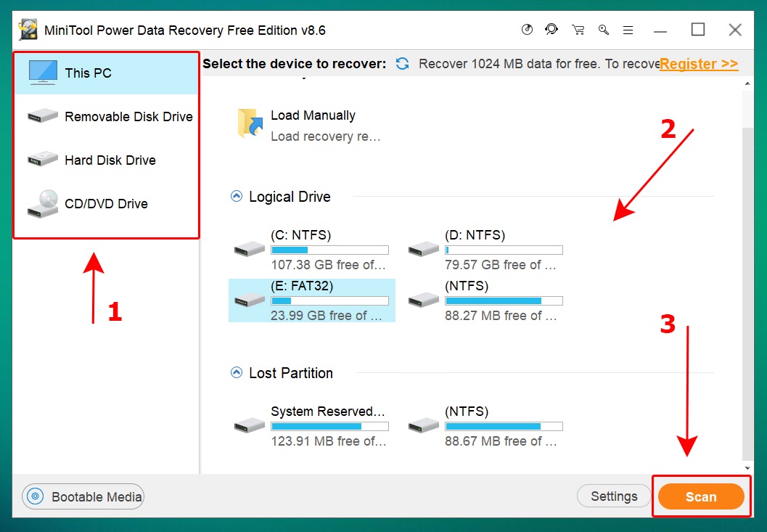The image size is (767, 532).
Task: Click the key icon to enter license
Action: click(x=603, y=30)
